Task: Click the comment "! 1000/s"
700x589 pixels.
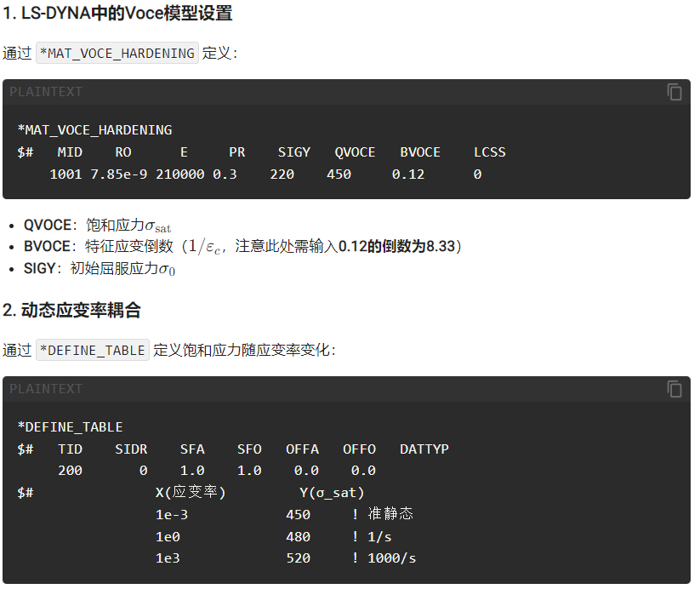Action: 384,558
